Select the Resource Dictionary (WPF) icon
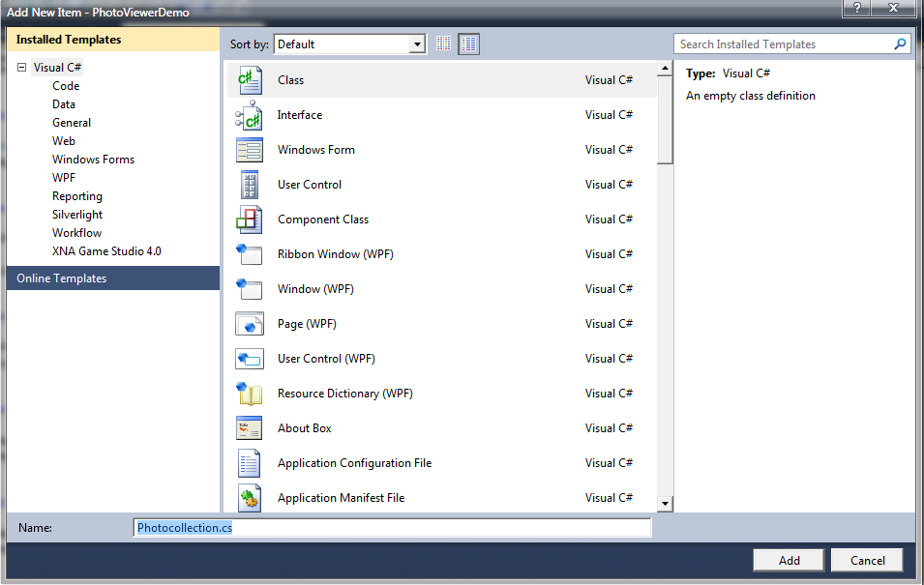Viewport: 924px width, 585px height. click(x=250, y=394)
